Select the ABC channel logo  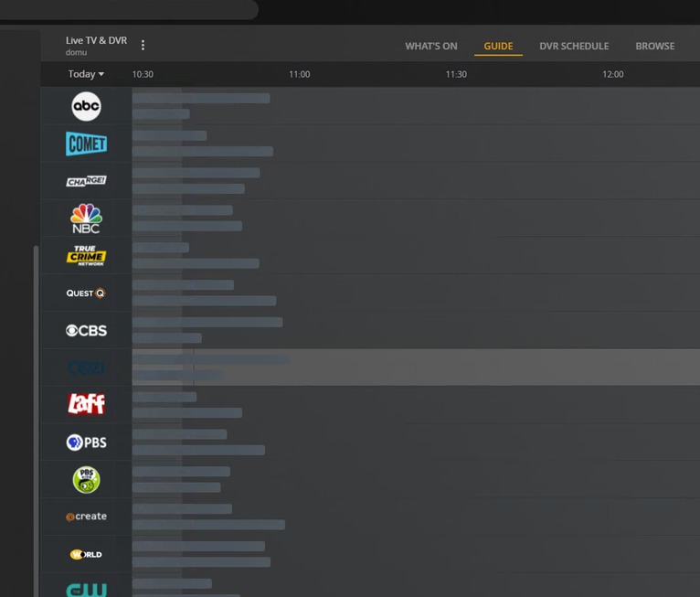click(86, 106)
